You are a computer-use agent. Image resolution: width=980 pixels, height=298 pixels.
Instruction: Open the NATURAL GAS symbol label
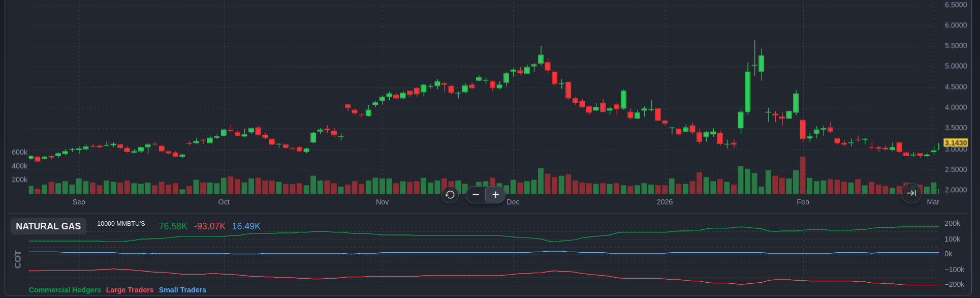(x=48, y=226)
